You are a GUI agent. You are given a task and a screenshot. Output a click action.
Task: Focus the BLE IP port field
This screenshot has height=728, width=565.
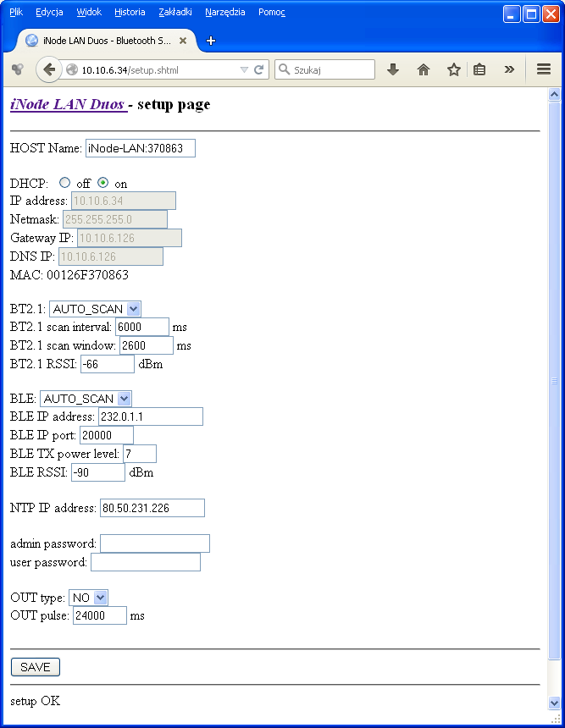point(107,435)
